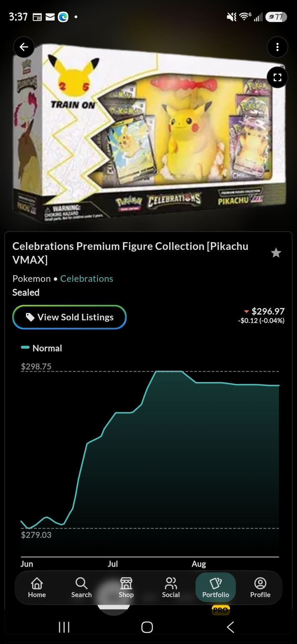Tap the $296.97 current price
Viewport: 297px width, 644px height.
click(268, 311)
